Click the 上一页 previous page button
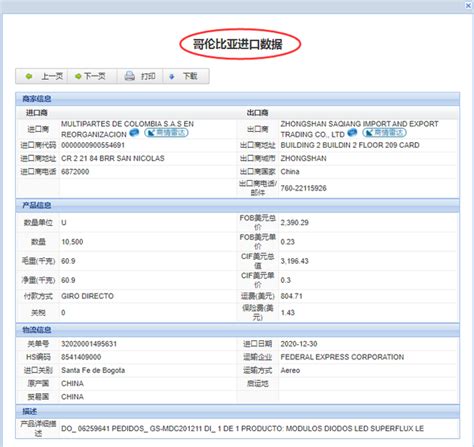Image resolution: width=474 pixels, height=447 pixels. point(42,76)
